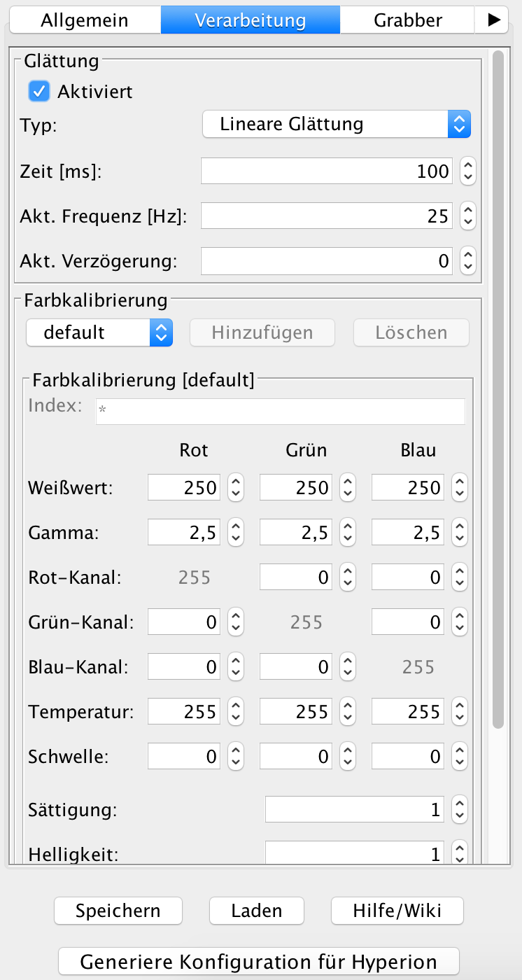Click stepper for Gamma Blau
This screenshot has height=980, width=522.
point(459,533)
